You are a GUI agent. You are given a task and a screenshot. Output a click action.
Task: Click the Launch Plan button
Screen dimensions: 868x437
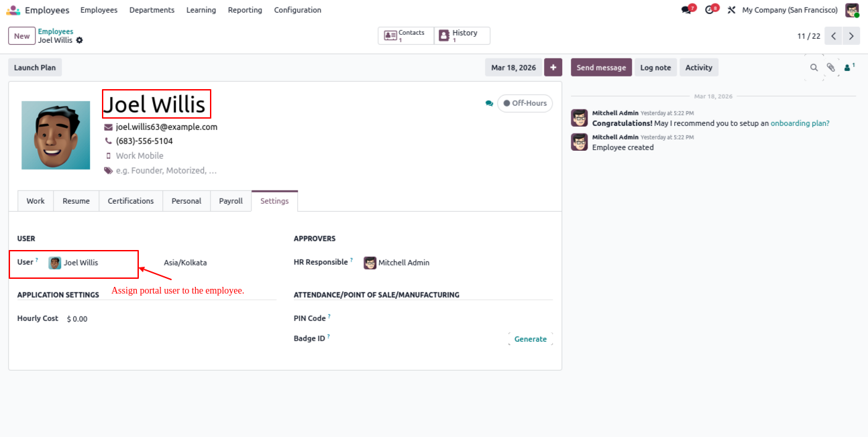click(x=35, y=68)
